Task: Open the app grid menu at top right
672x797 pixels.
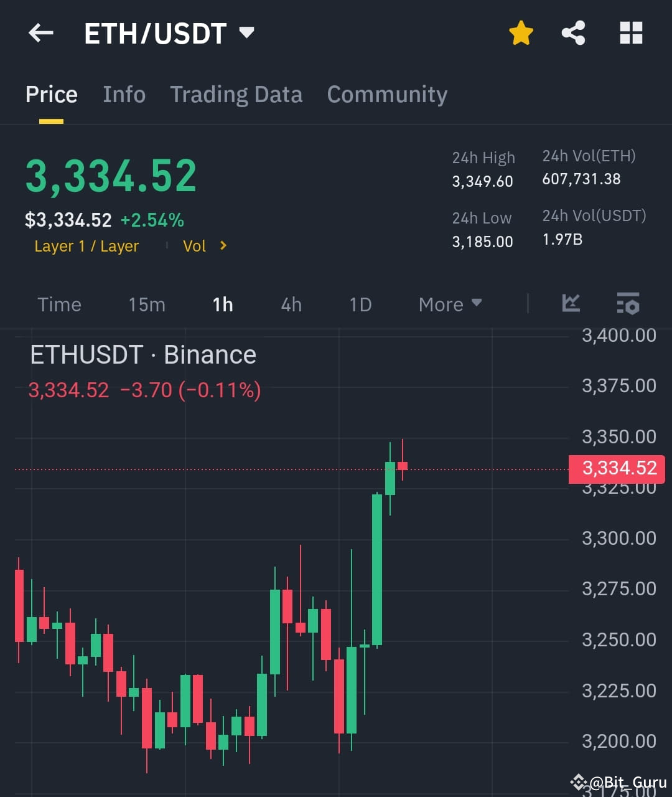Action: tap(631, 33)
